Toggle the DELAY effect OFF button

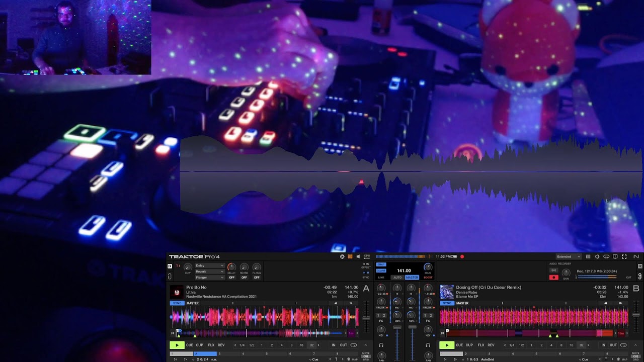click(231, 278)
